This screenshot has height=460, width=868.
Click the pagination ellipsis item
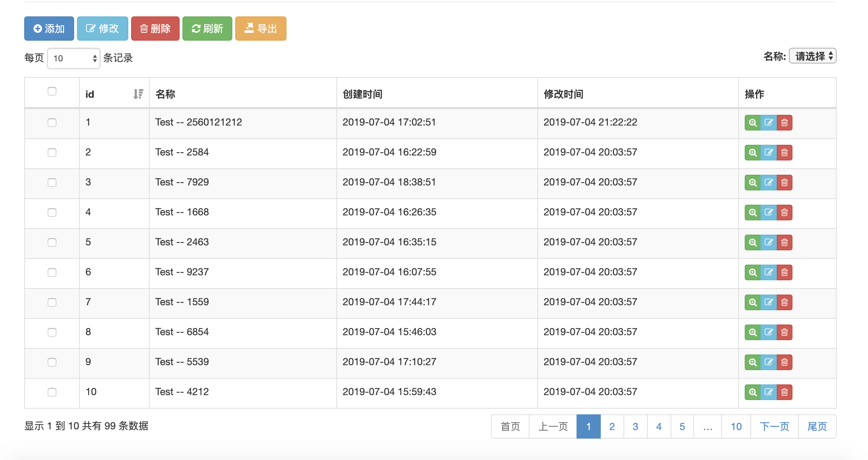(x=708, y=426)
